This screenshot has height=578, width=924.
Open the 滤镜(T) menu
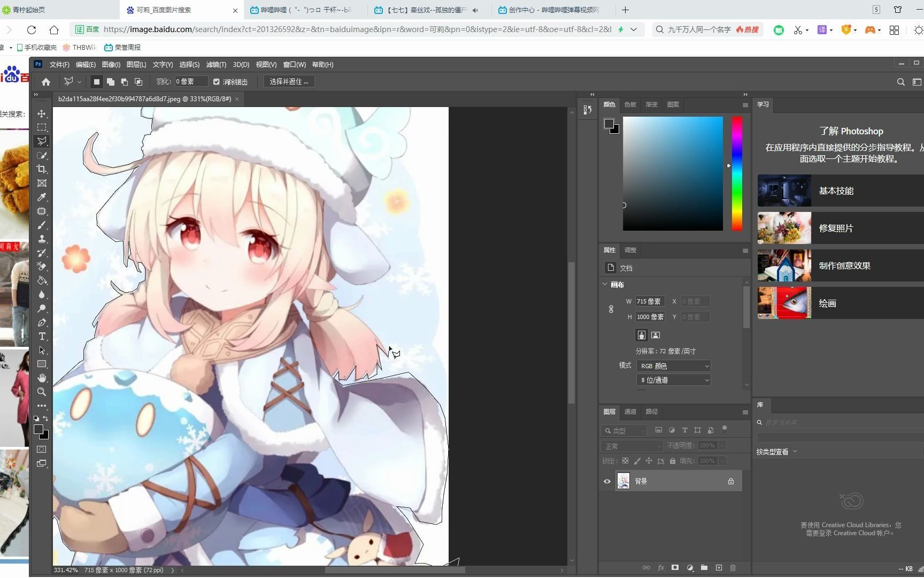(216, 64)
